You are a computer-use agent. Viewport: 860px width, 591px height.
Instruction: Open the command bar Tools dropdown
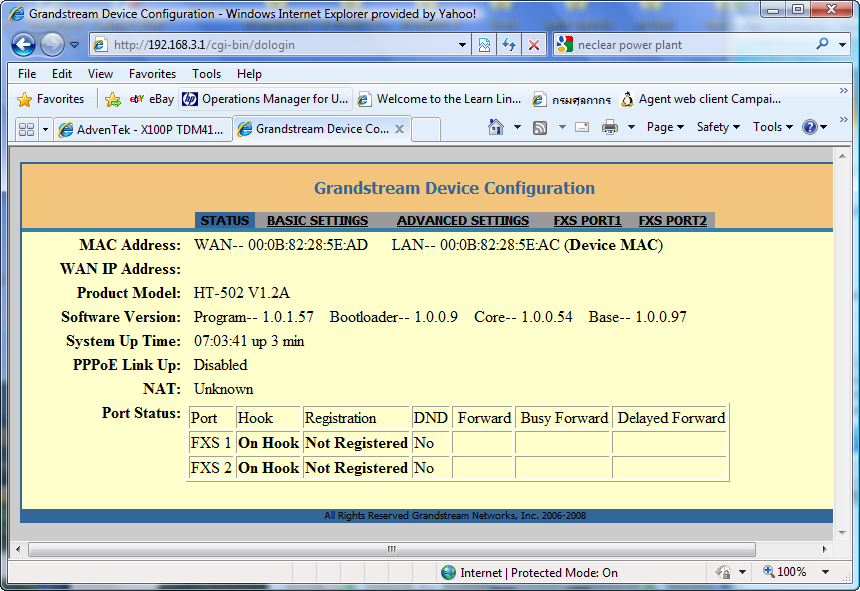(773, 127)
